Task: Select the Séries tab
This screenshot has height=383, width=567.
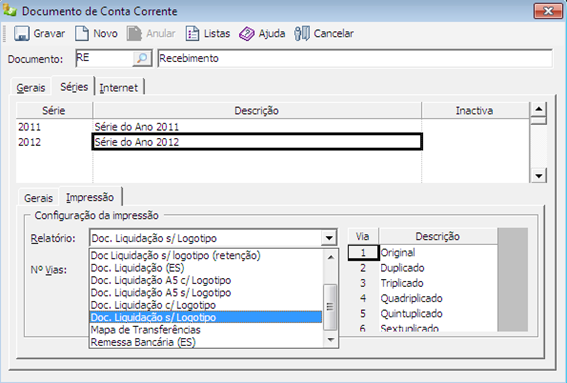Action: [74, 87]
